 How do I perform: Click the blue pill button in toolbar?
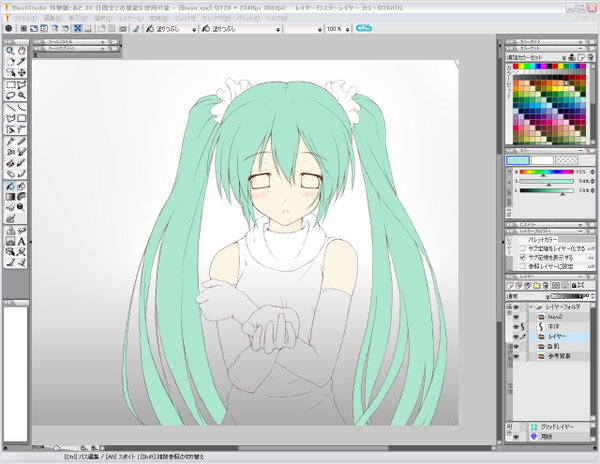364,28
